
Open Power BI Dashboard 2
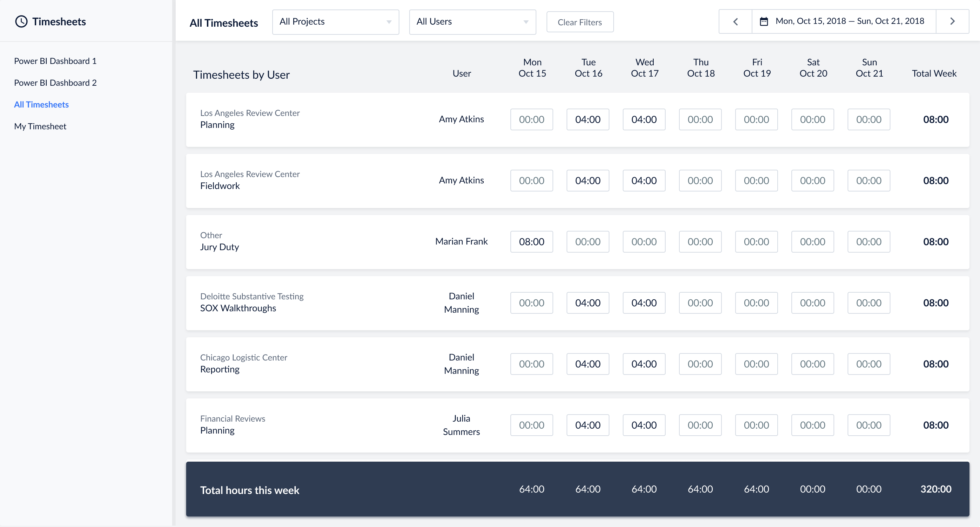(55, 83)
